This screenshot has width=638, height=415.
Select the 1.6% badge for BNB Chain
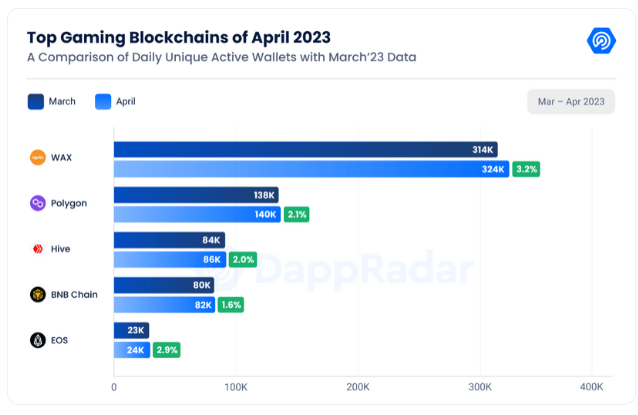pos(231,304)
